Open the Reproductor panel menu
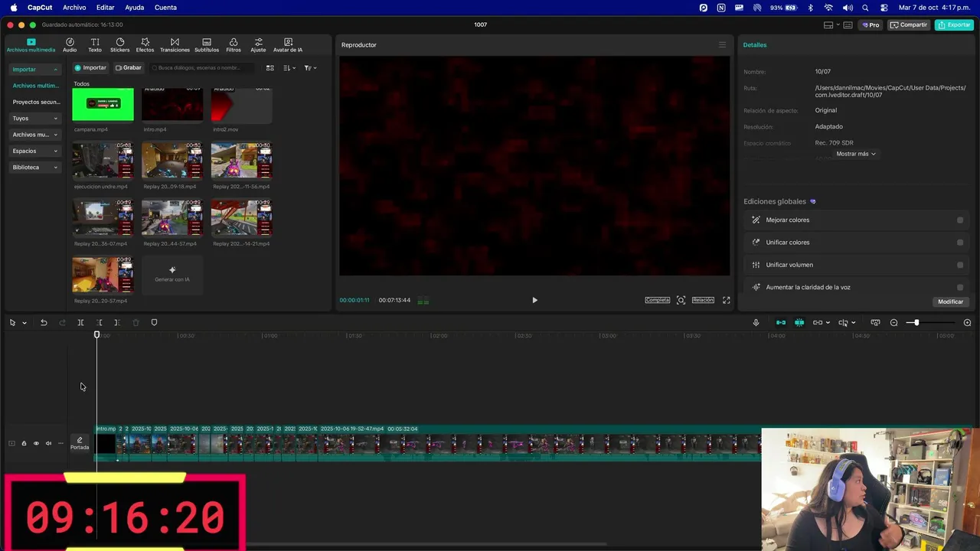 (722, 45)
